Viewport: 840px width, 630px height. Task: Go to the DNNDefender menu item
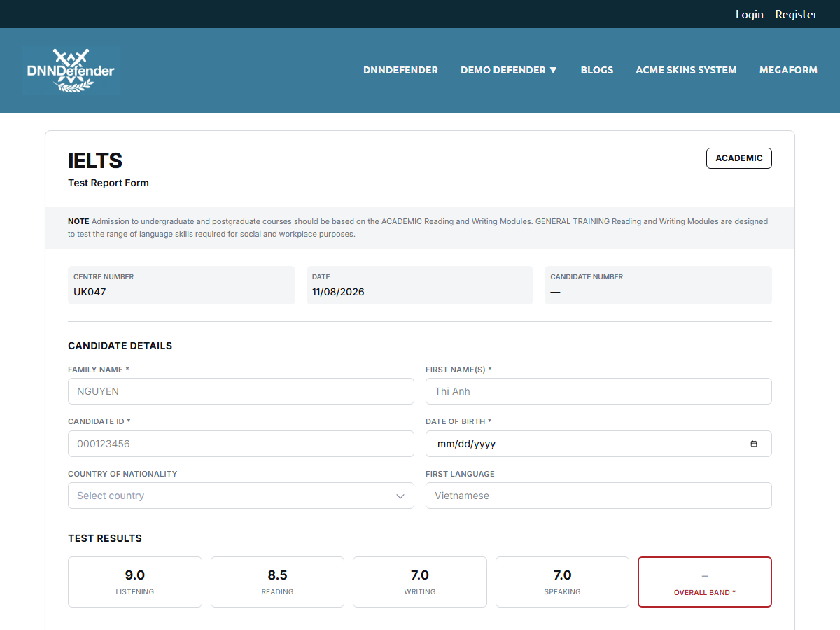[400, 70]
